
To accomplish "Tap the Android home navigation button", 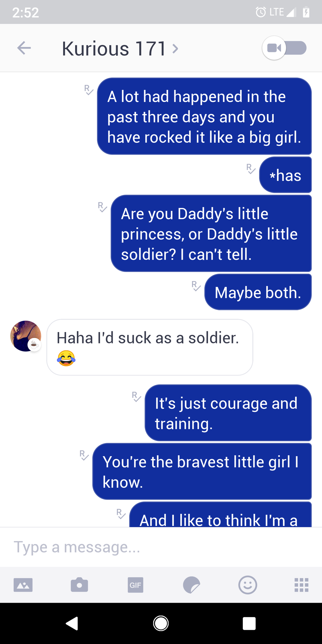I will tap(161, 624).
